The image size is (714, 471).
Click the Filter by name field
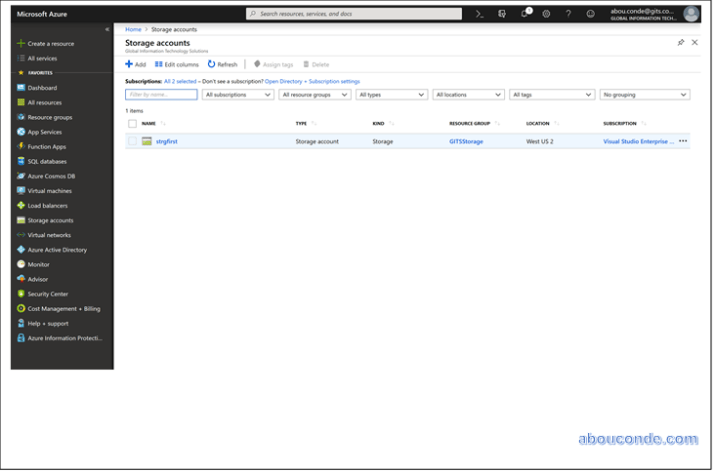tap(160, 94)
